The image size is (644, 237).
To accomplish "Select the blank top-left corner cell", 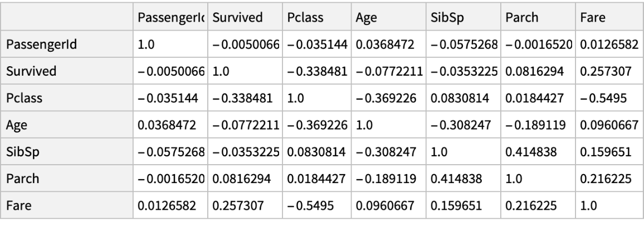I will coord(67,17).
